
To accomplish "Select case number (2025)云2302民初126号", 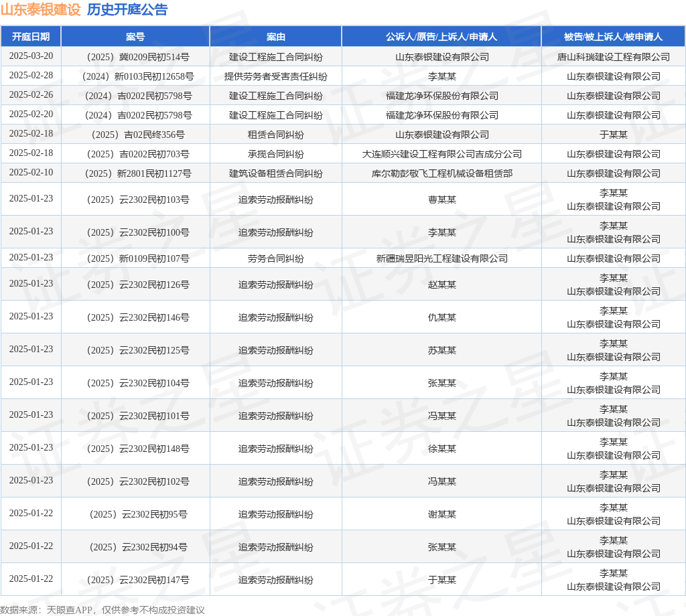I will 138,285.
